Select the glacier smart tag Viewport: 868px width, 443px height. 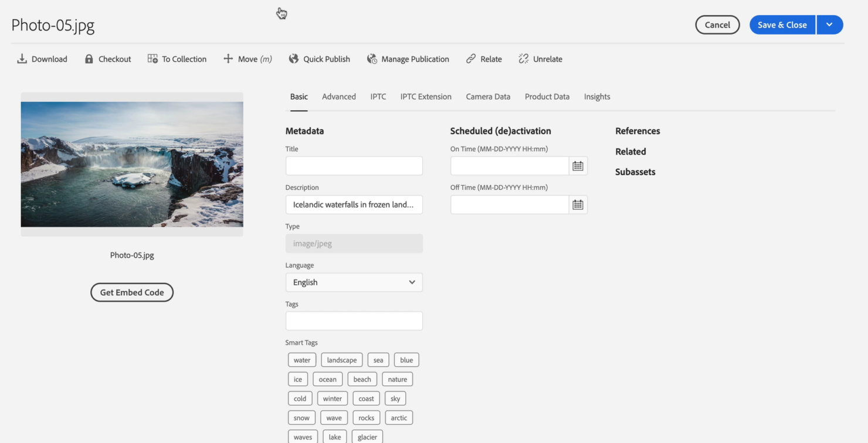[x=367, y=437]
